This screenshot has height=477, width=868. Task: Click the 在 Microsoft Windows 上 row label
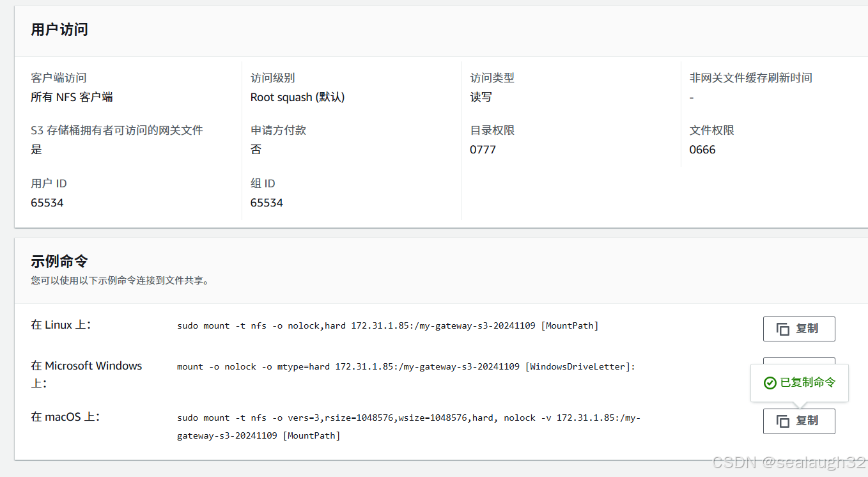(86, 374)
